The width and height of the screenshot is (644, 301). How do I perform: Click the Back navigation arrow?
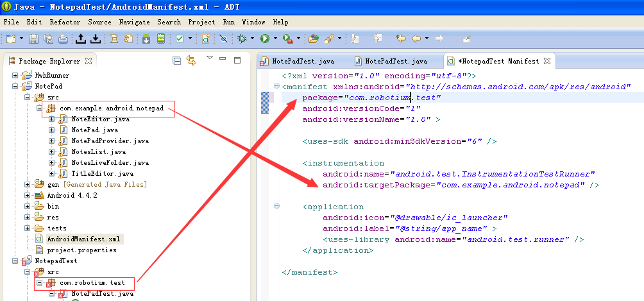point(416,39)
